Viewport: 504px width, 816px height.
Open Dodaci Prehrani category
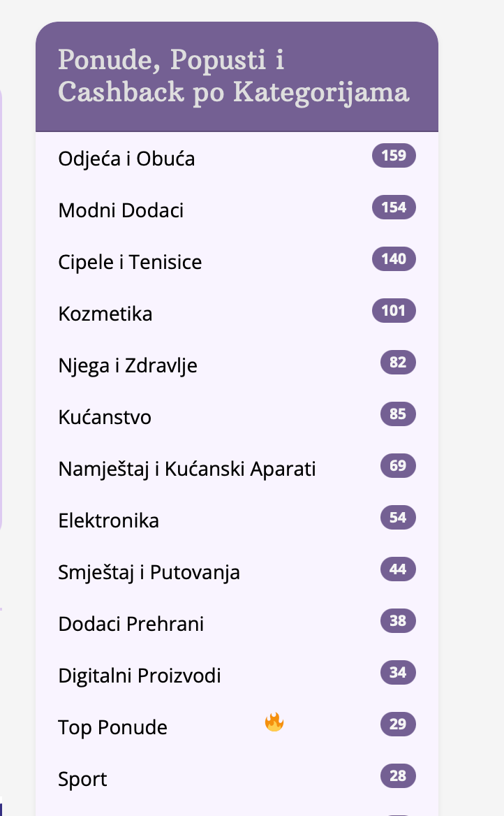[x=131, y=624]
